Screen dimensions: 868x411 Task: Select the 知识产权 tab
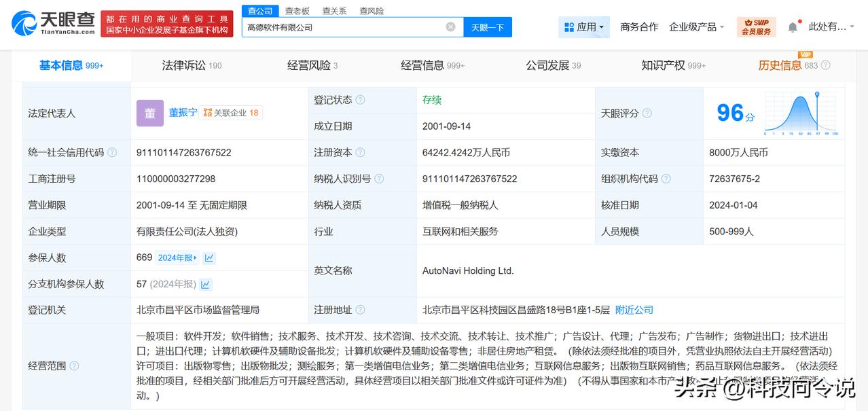[x=674, y=66]
